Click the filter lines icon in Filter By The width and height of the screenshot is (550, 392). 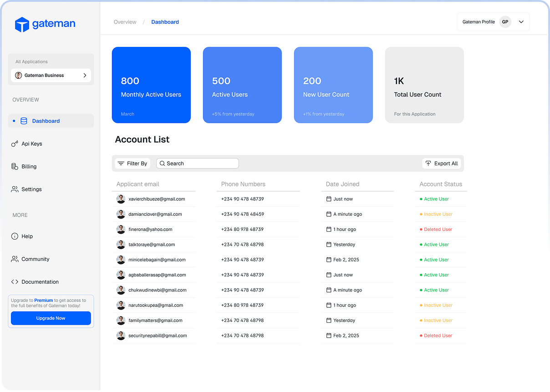[x=121, y=163]
